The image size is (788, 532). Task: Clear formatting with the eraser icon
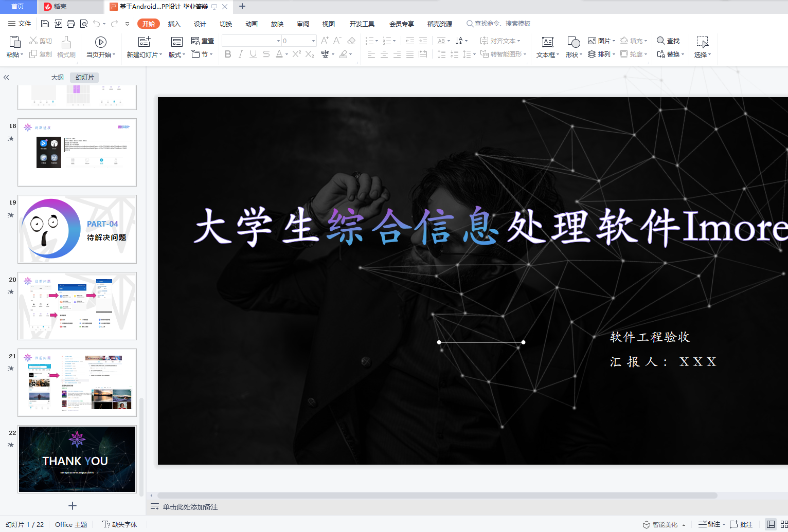(x=351, y=41)
